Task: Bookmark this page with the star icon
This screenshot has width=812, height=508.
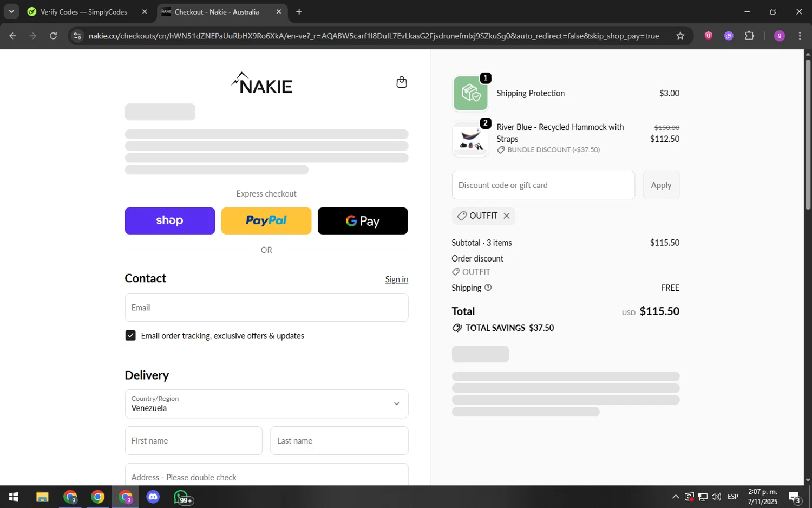Action: [680, 36]
